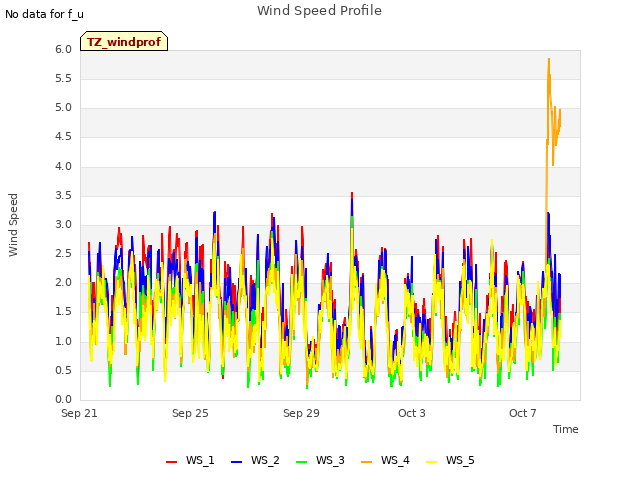The image size is (640, 480).
Task: Click the 3.0 y-axis tick label
Action: [64, 224]
